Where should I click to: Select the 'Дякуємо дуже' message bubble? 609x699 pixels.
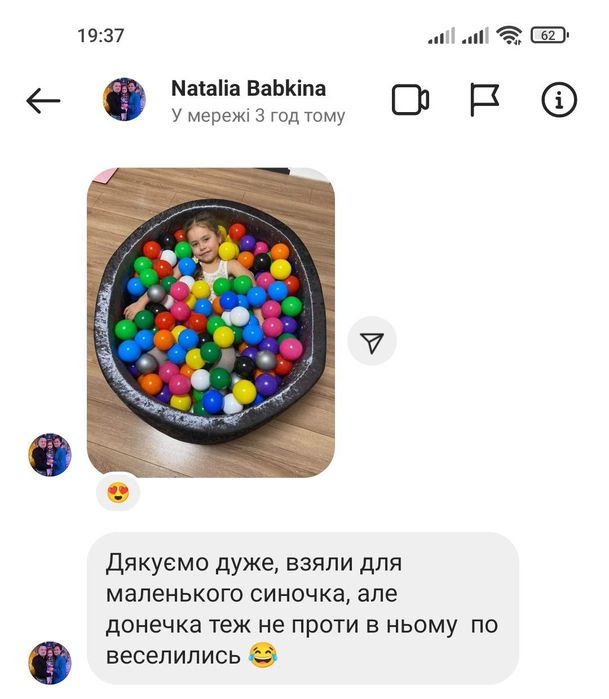pos(303,608)
